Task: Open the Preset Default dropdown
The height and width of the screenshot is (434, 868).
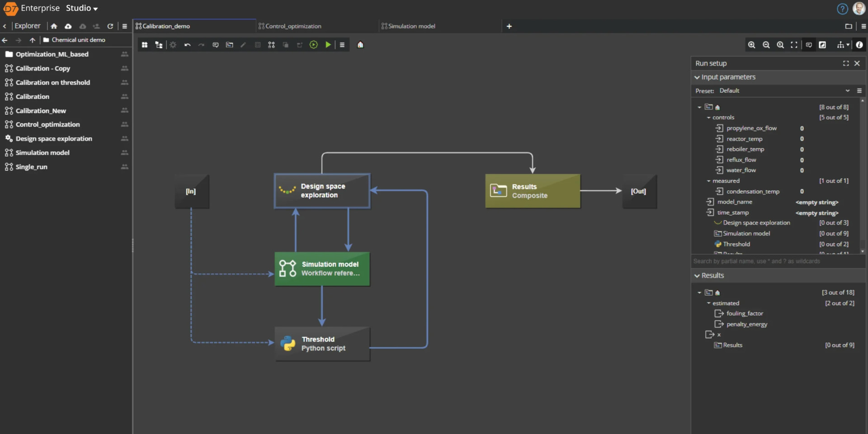Action: (x=847, y=91)
